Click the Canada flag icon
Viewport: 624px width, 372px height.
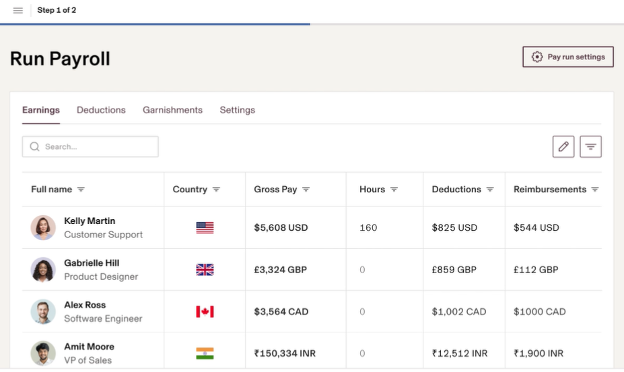pos(205,312)
